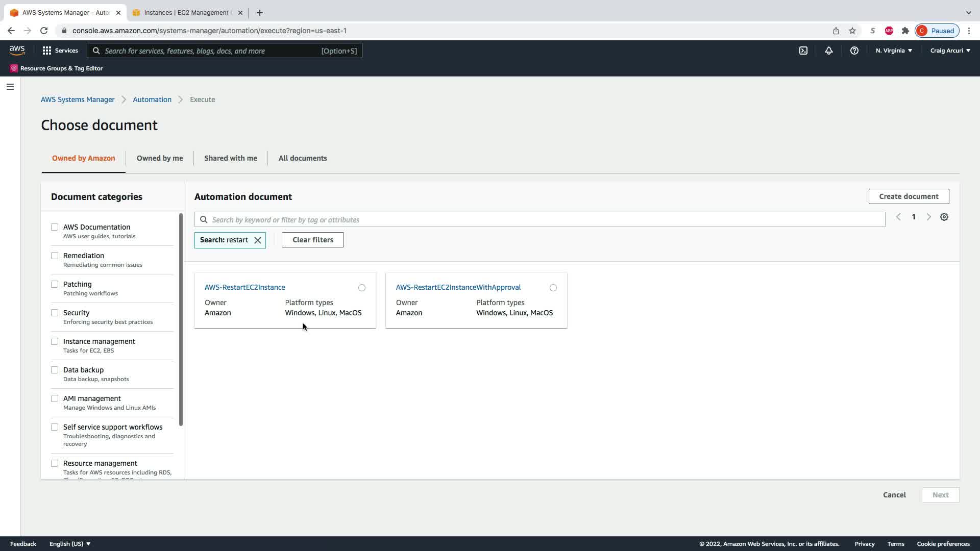The image size is (980, 551).
Task: Select the AWS-RestartEC2InstanceWithApproval radio button
Action: click(553, 288)
